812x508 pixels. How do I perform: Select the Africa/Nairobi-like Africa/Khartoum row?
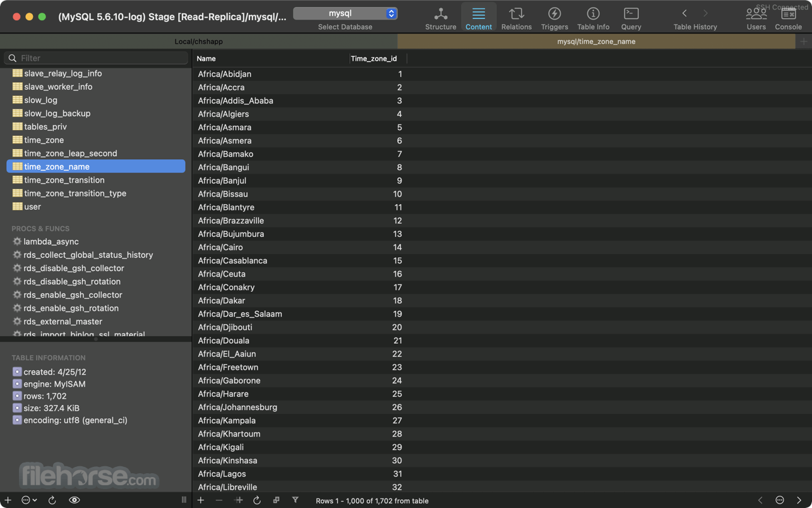[502, 434]
